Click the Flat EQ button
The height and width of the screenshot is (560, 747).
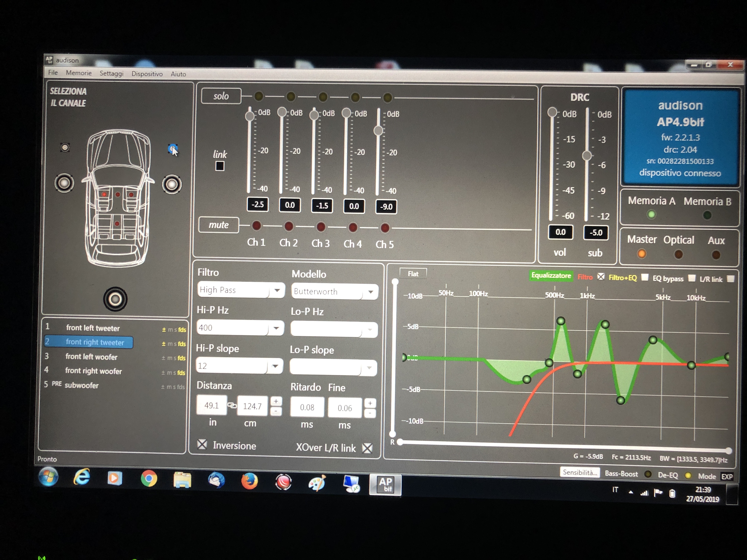413,274
